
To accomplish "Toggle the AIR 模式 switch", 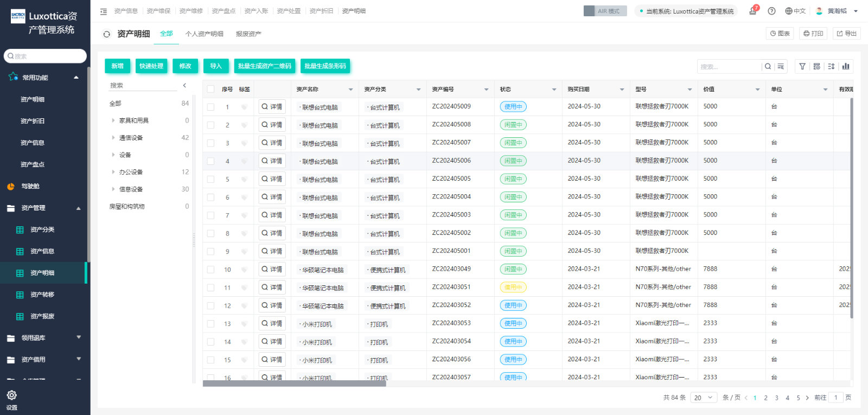I will [x=605, y=11].
